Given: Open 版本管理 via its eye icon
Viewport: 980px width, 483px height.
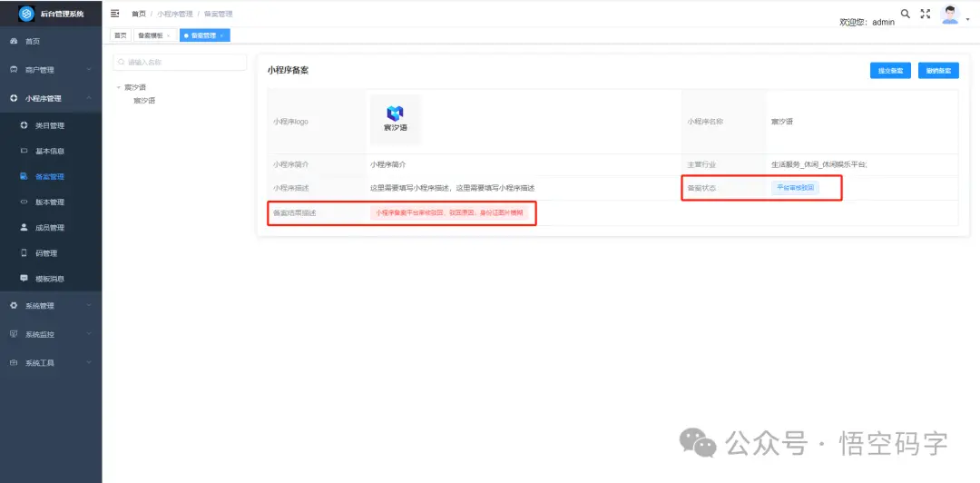Looking at the screenshot, I should coord(24,202).
